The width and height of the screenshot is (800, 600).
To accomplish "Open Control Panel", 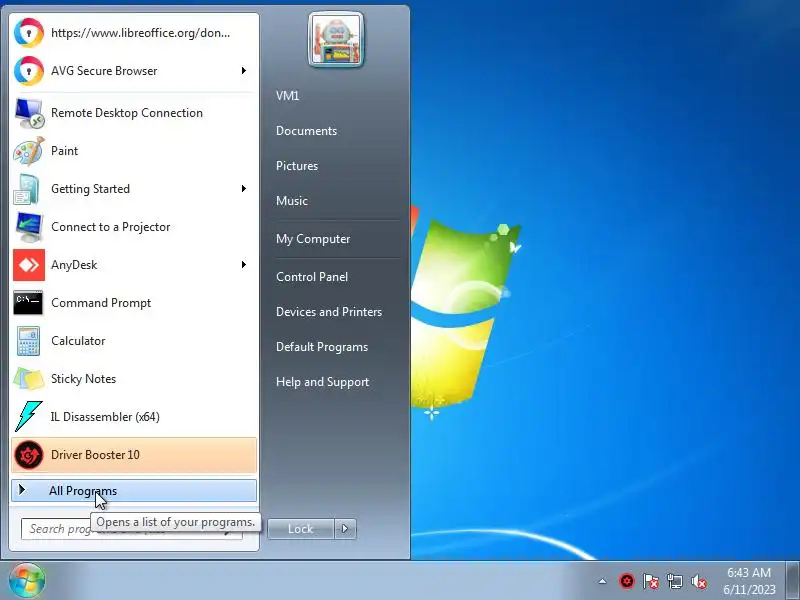I will point(312,277).
